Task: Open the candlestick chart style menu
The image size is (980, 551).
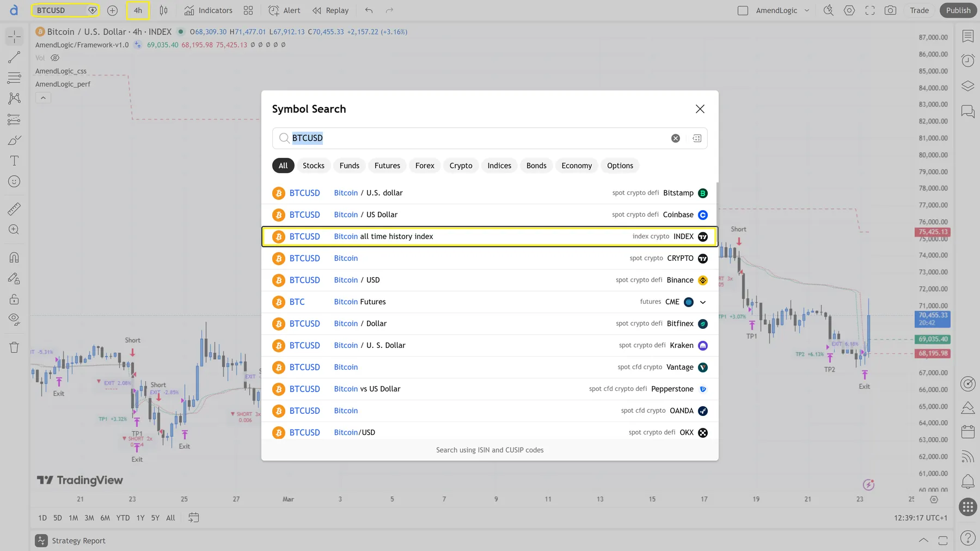Action: [x=163, y=10]
